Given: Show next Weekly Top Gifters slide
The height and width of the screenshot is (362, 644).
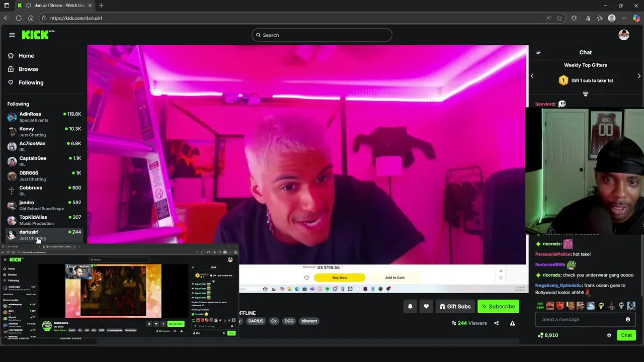Looking at the screenshot, I should tap(639, 76).
